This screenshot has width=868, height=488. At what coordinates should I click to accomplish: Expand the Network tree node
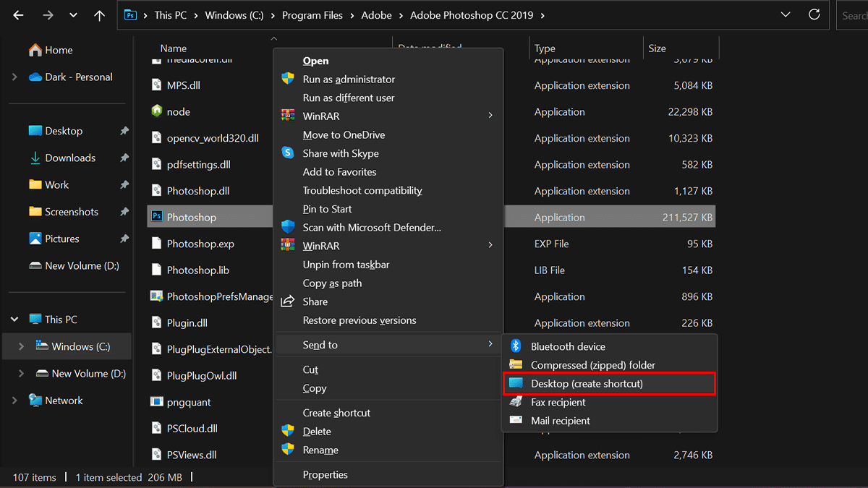point(14,401)
